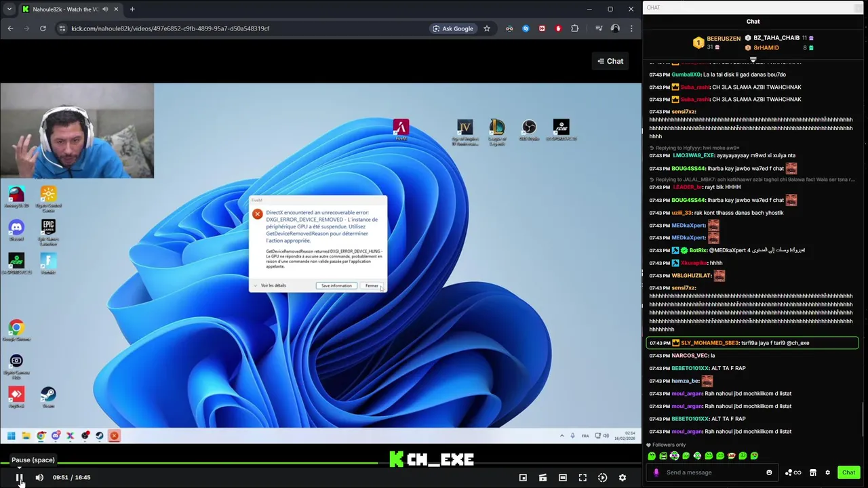Open video player settings gear
This screenshot has width=868, height=488.
[623, 478]
